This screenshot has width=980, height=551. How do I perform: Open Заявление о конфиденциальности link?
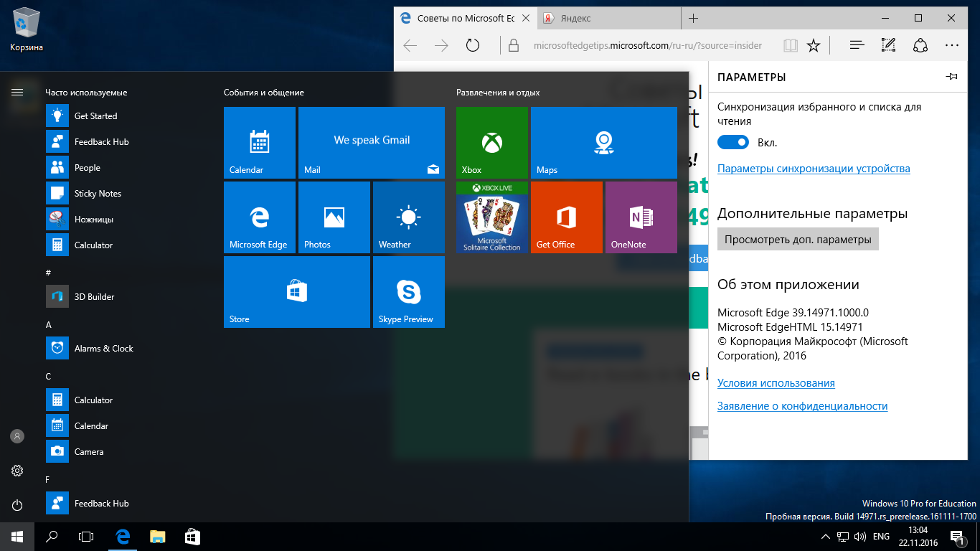click(802, 406)
